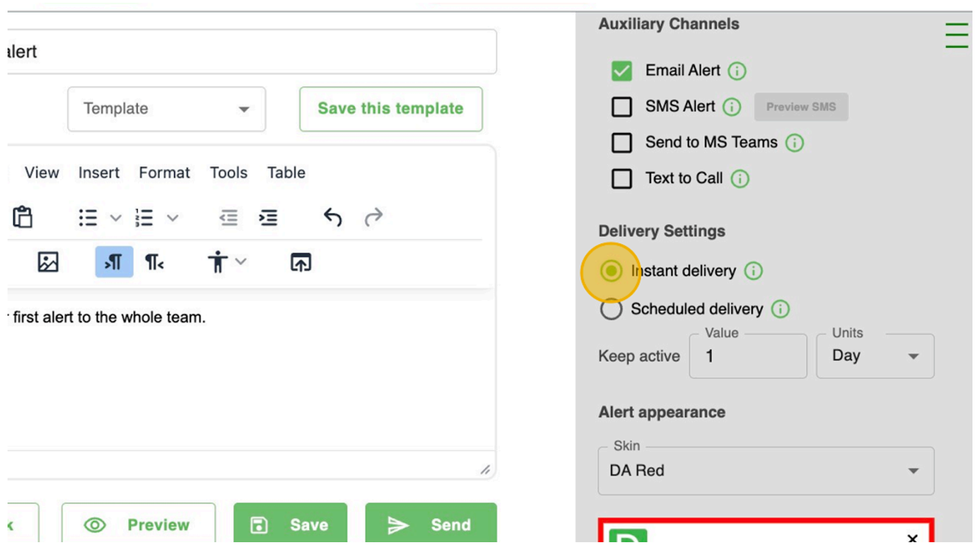Open hamburger menu in top right
Screen dimensions: 980x547
(956, 35)
